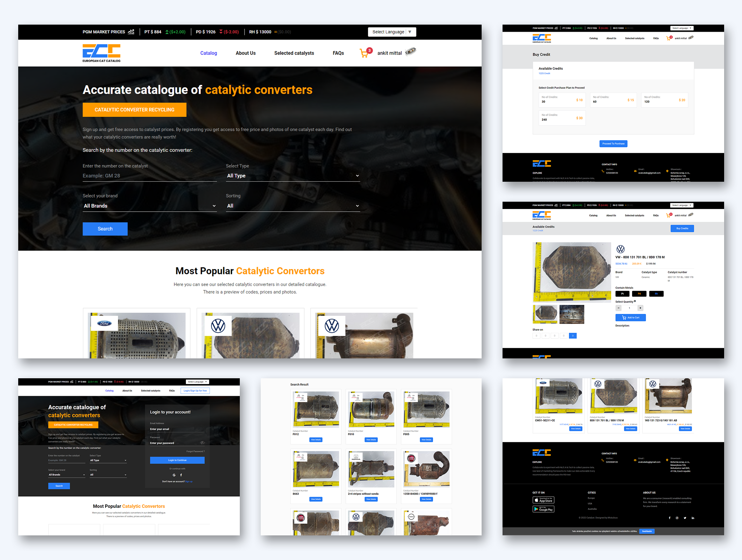Click Login/Sign Up for free
The height and width of the screenshot is (560, 742).
click(195, 390)
